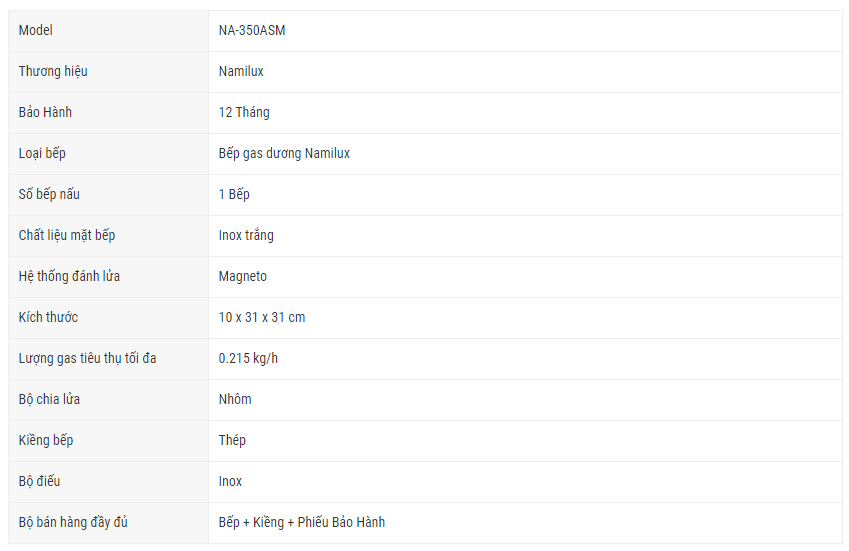Select the 'Bộ bán hàng đầy đủ' label
The height and width of the screenshot is (551, 849).
pyautogui.click(x=73, y=523)
